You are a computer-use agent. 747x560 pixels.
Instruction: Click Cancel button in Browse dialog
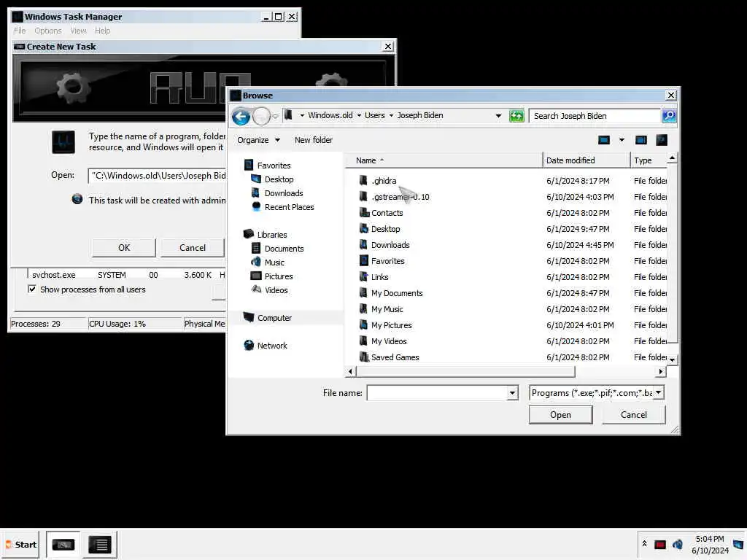tap(634, 415)
